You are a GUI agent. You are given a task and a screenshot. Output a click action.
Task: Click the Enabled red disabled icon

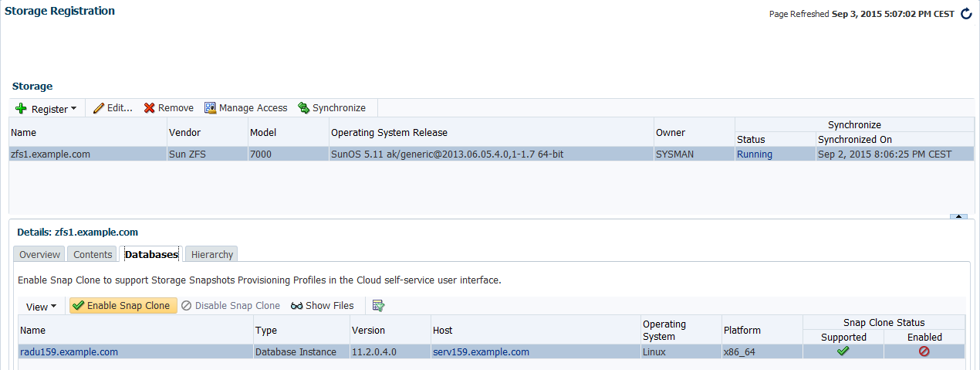924,351
